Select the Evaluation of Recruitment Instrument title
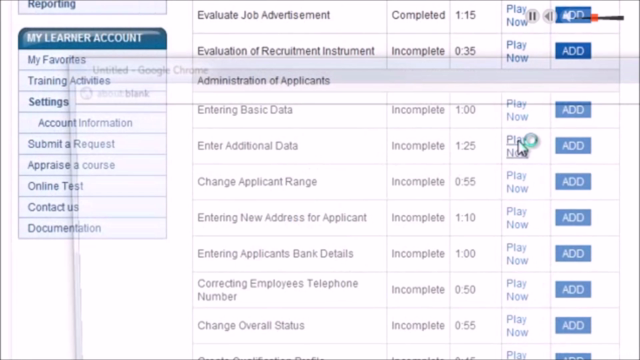 286,51
